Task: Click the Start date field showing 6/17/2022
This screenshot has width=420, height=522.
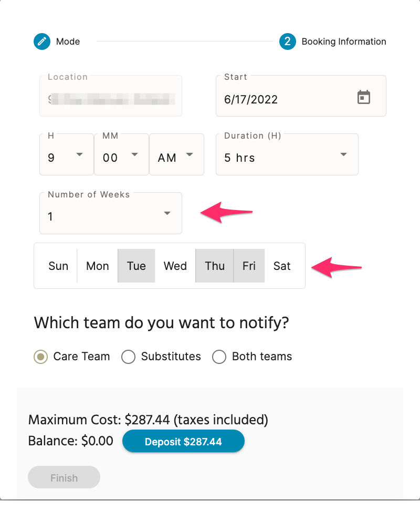Action: click(301, 96)
